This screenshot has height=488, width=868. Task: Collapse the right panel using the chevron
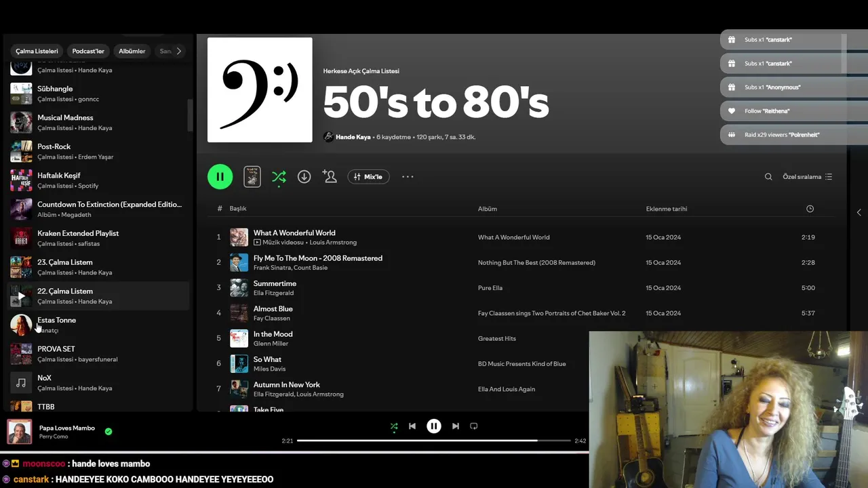point(859,212)
